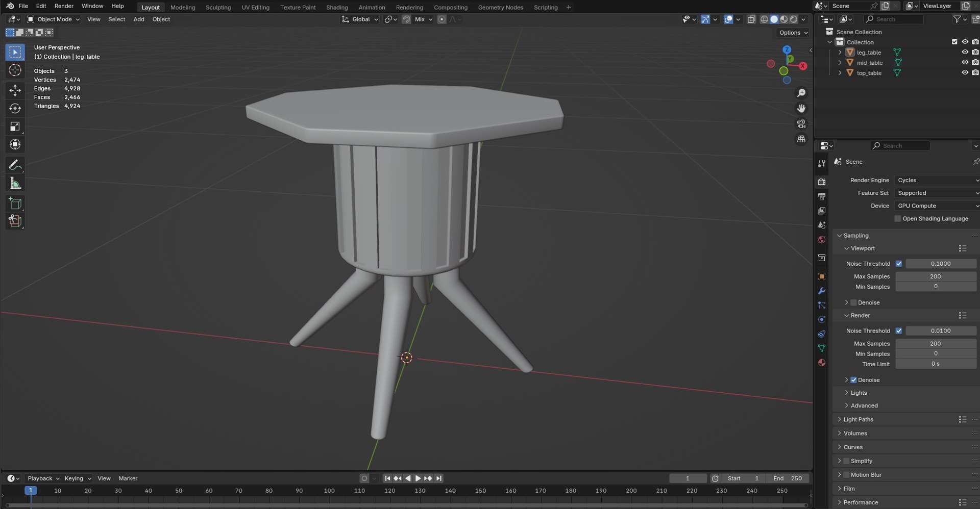Open the Object Mode dropdown
Viewport: 980px width, 509px height.
(54, 19)
